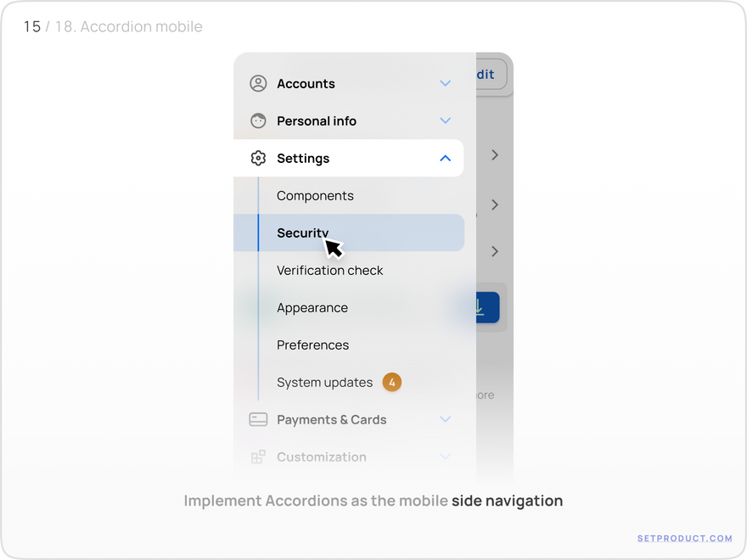This screenshot has height=560, width=747.
Task: Open the Preferences submenu item
Action: click(312, 345)
